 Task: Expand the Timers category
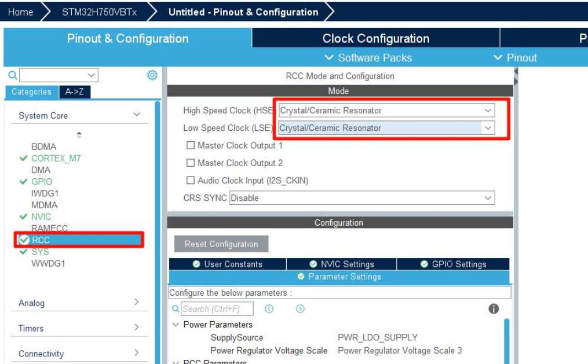(137, 328)
